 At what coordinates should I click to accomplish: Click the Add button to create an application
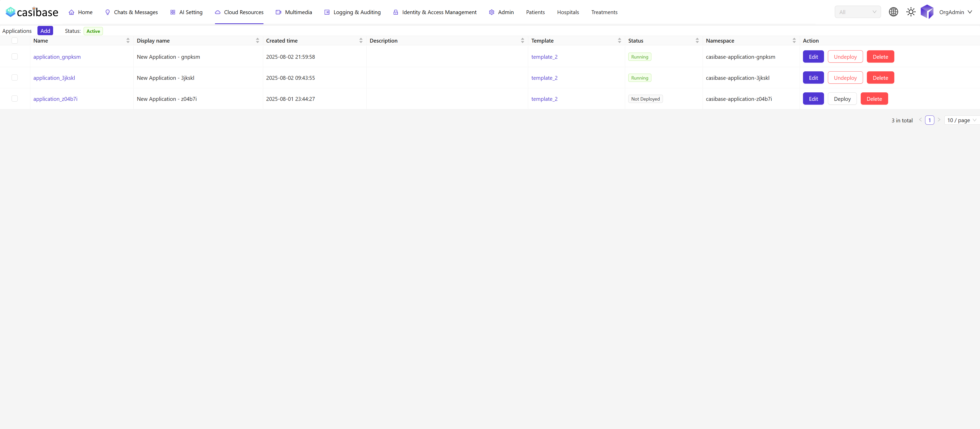coord(45,31)
